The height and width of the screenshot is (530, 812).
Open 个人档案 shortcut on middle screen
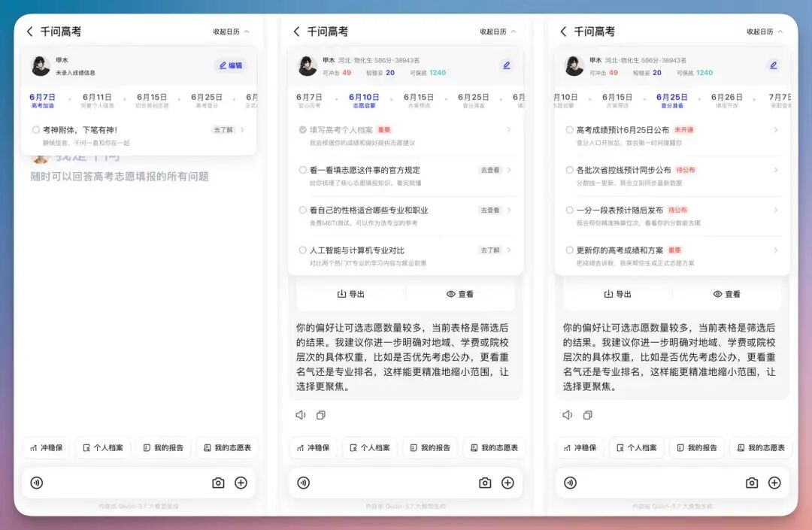[x=370, y=448]
